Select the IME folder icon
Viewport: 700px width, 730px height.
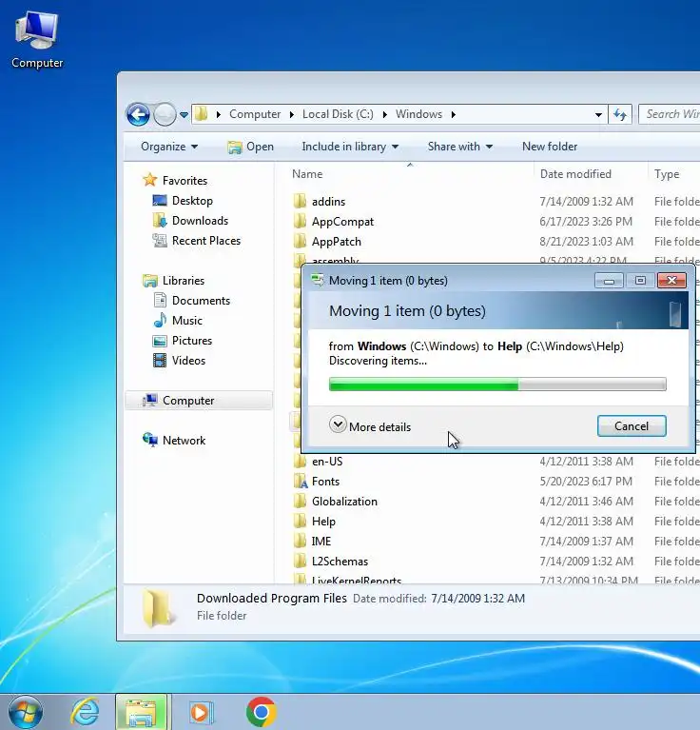coord(300,542)
